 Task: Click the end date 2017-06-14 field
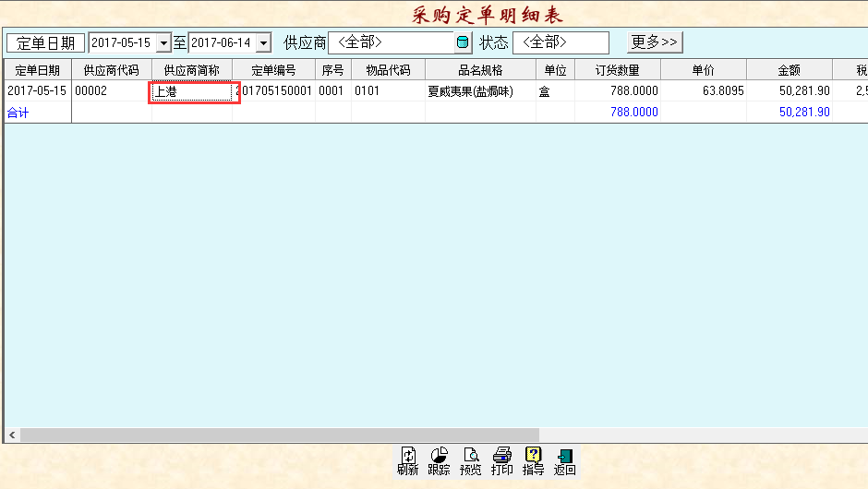[x=223, y=42]
